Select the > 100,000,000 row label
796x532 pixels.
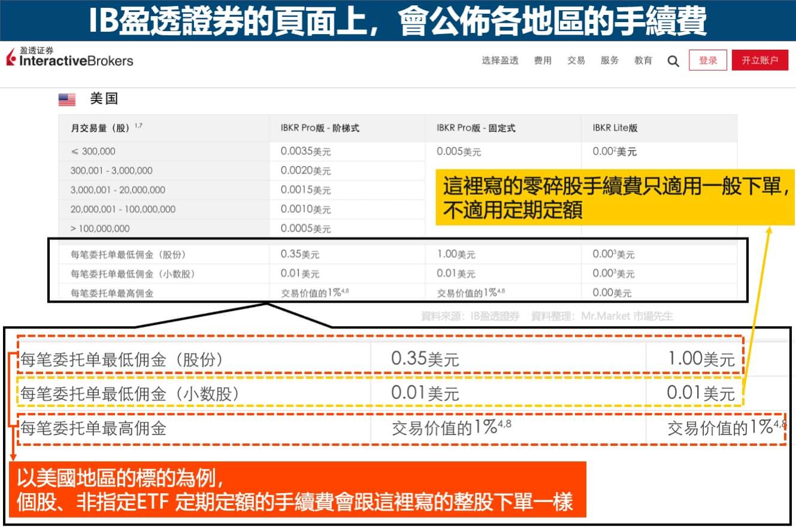coord(100,228)
